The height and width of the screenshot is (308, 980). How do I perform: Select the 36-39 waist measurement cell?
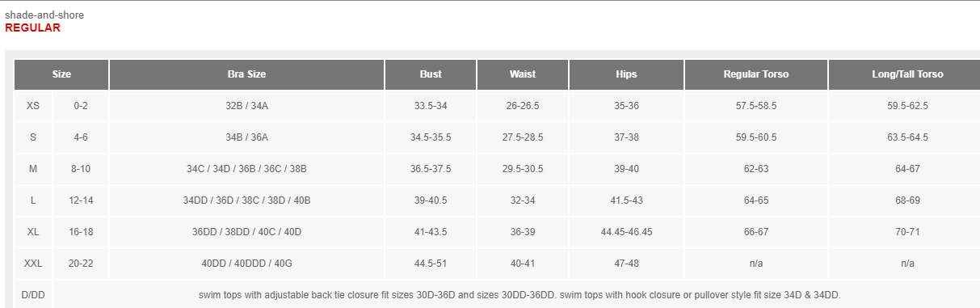point(523,232)
